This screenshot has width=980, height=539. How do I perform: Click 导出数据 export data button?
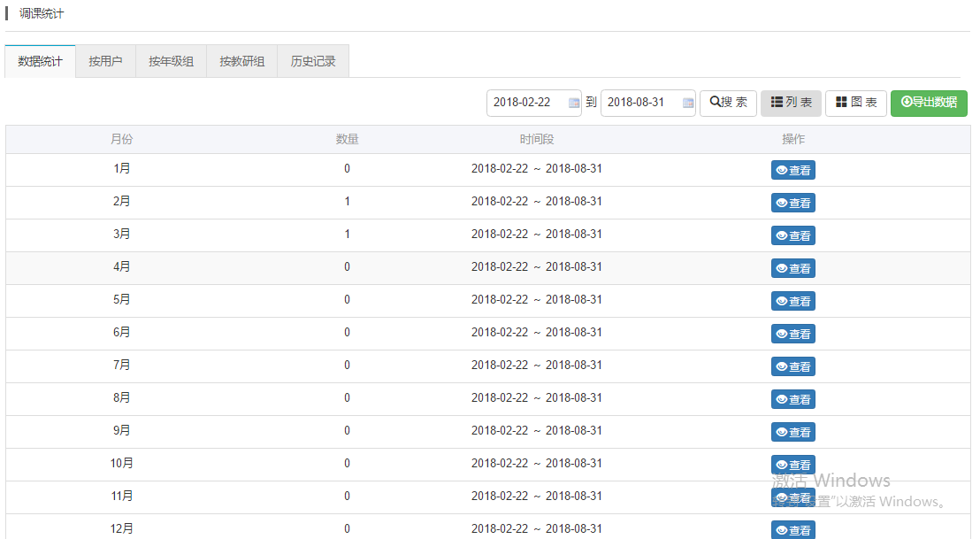coord(928,103)
